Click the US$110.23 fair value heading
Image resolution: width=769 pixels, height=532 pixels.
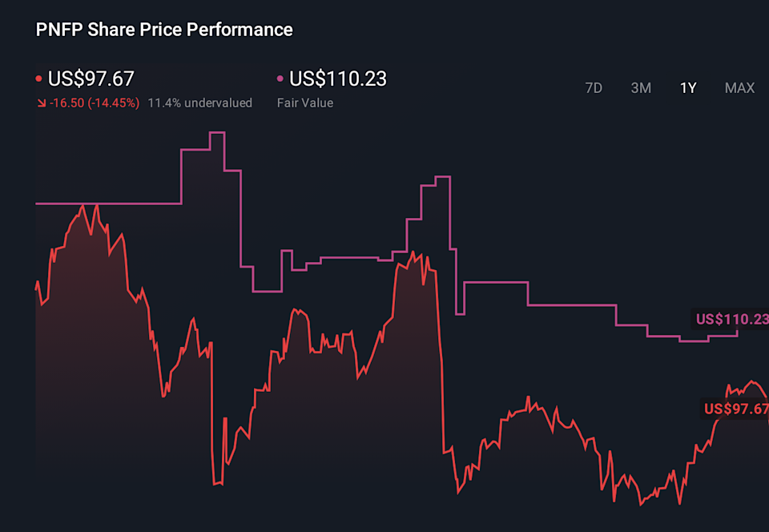tap(338, 79)
